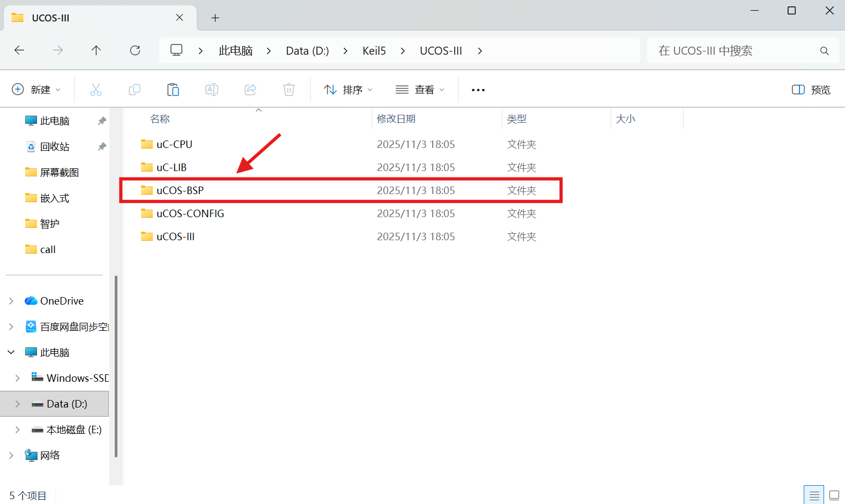
Task: Click the uC-CPU folder icon
Action: tap(147, 144)
